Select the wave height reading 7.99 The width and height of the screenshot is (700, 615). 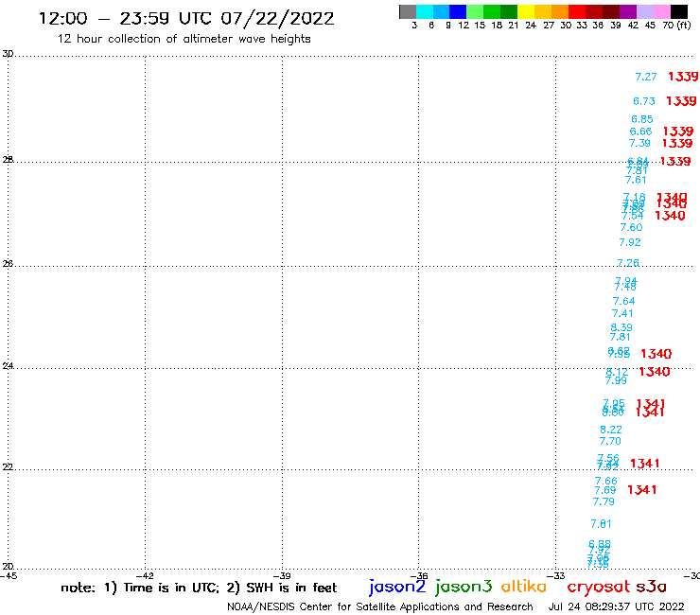click(x=616, y=380)
